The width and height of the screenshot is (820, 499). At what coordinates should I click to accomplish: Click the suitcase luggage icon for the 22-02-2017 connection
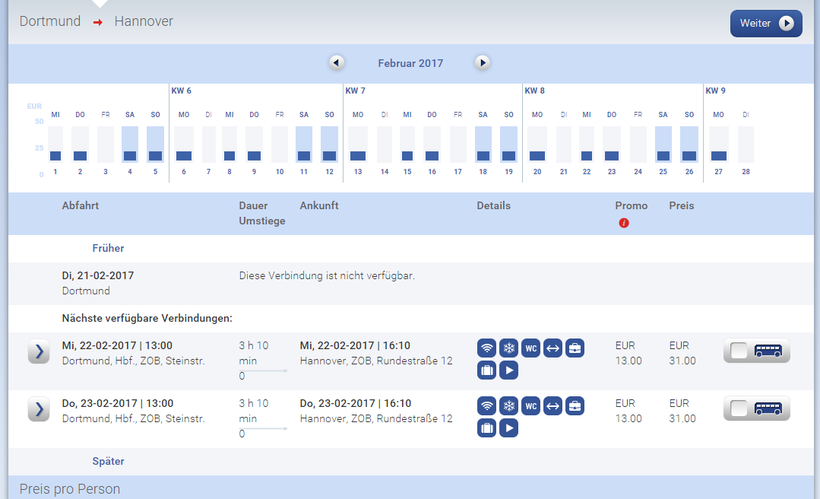(487, 371)
